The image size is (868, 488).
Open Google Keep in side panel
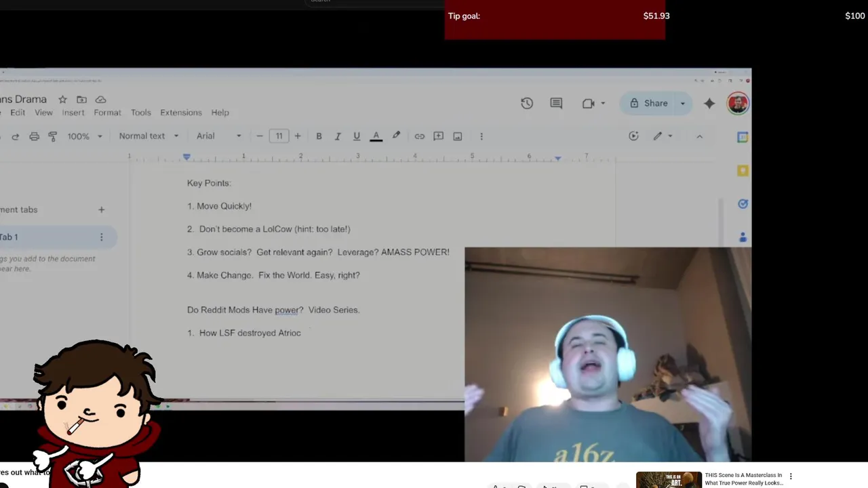click(x=743, y=171)
